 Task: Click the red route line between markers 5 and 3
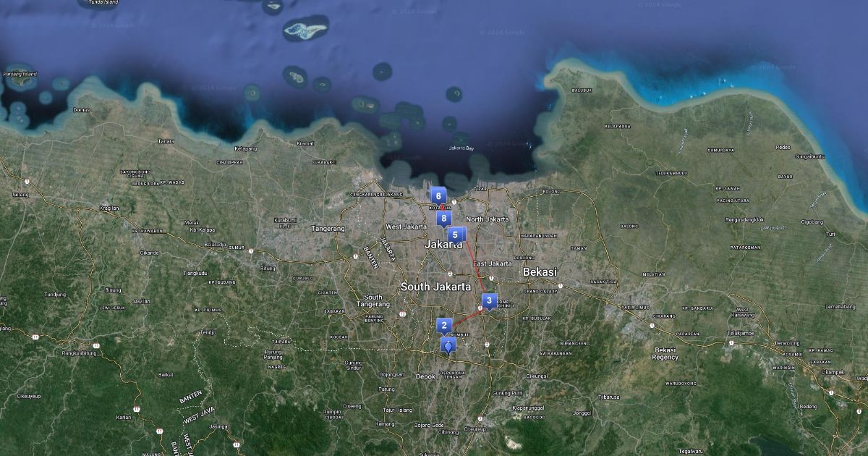coord(475,266)
